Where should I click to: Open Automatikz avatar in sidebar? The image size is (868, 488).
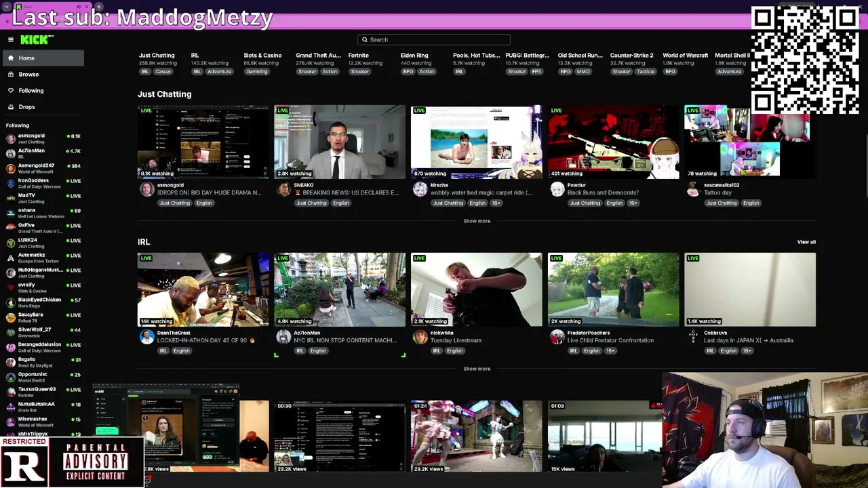pyautogui.click(x=10, y=258)
